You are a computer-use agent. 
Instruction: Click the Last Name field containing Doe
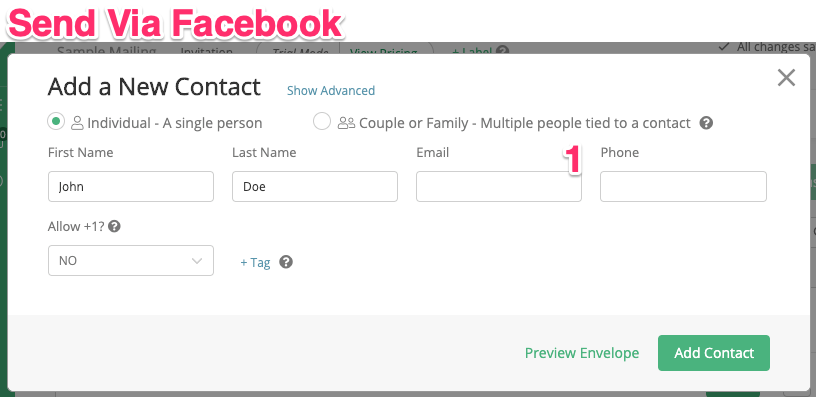[x=315, y=186]
